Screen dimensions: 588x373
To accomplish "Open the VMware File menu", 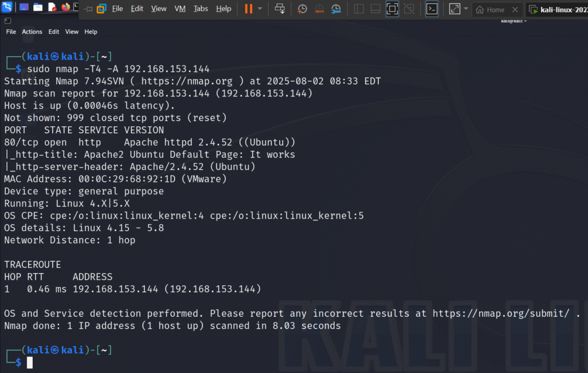I will pyautogui.click(x=117, y=9).
